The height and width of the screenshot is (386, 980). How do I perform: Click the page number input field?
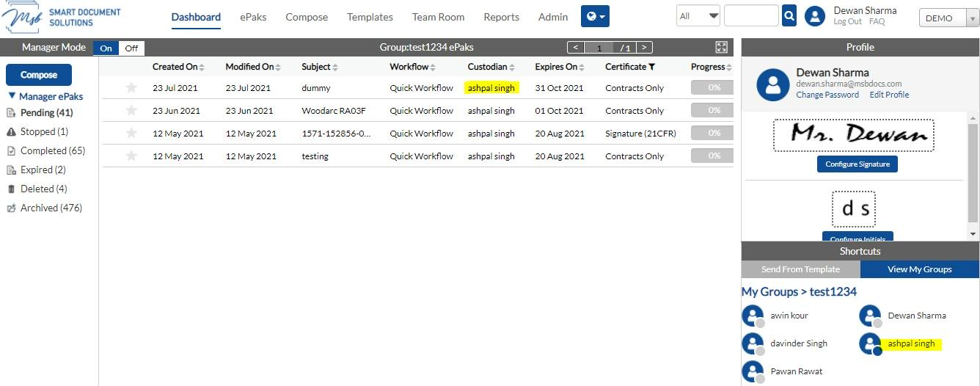(x=599, y=48)
